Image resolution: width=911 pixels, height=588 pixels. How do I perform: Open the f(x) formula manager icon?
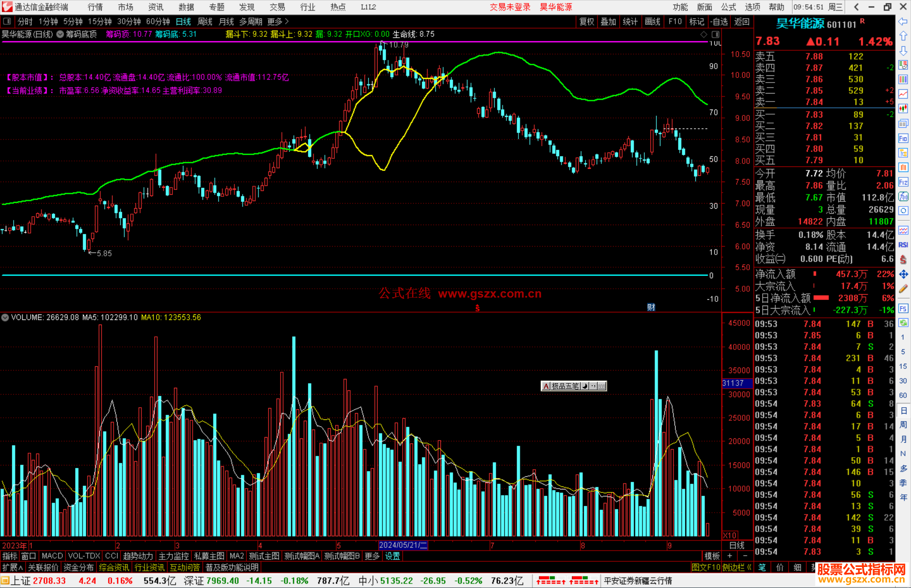tap(903, 197)
